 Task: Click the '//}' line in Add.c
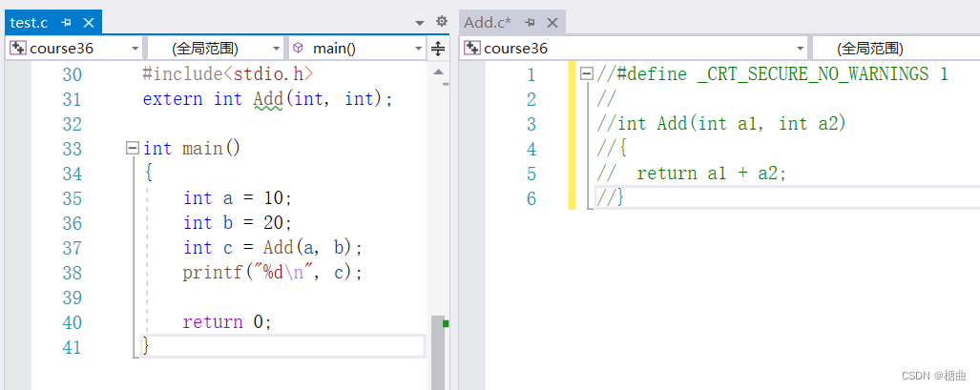click(x=611, y=198)
